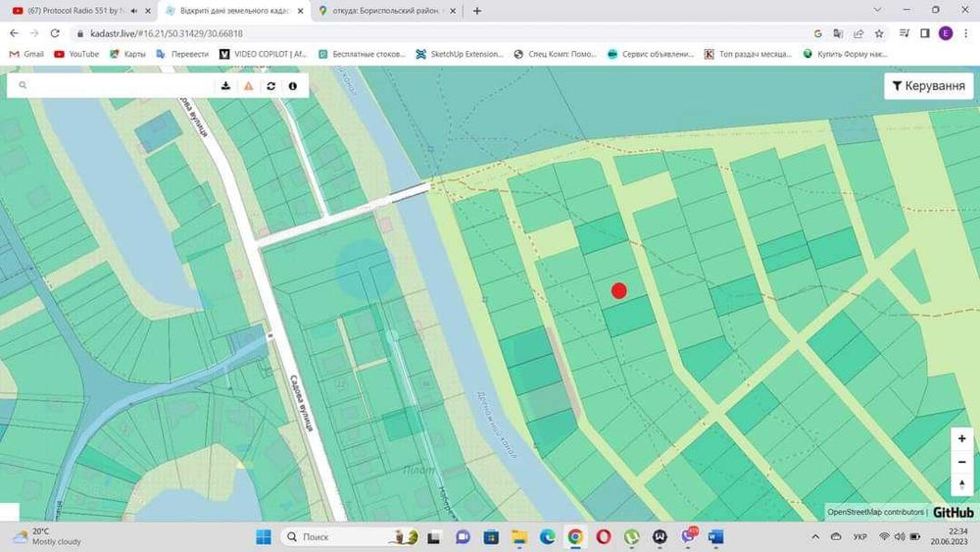Open the Бесплатные стоков bookmark
Screen dimensions: 980x552
(x=362, y=54)
